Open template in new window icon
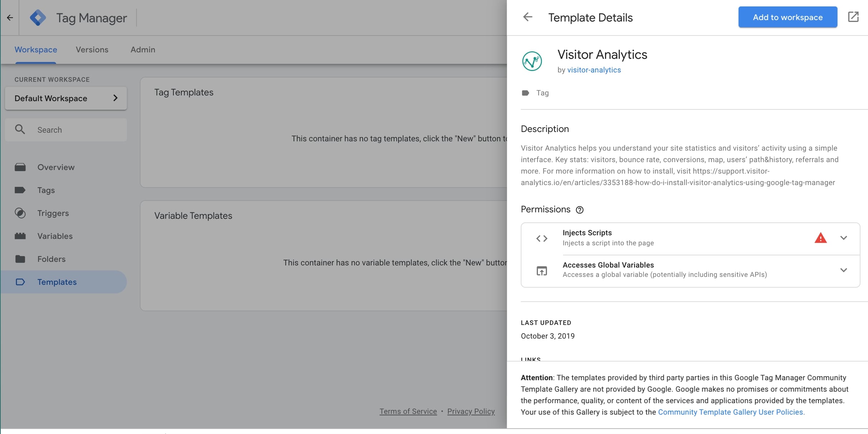 (853, 17)
